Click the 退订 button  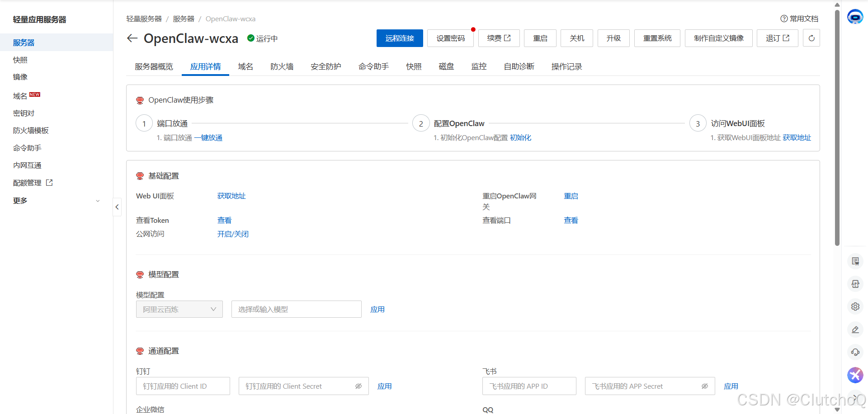click(778, 38)
